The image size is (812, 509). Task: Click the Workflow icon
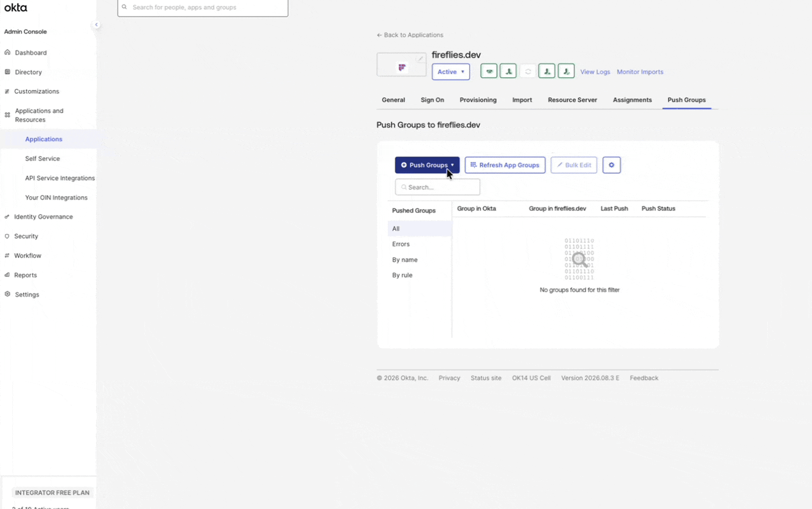[7, 255]
